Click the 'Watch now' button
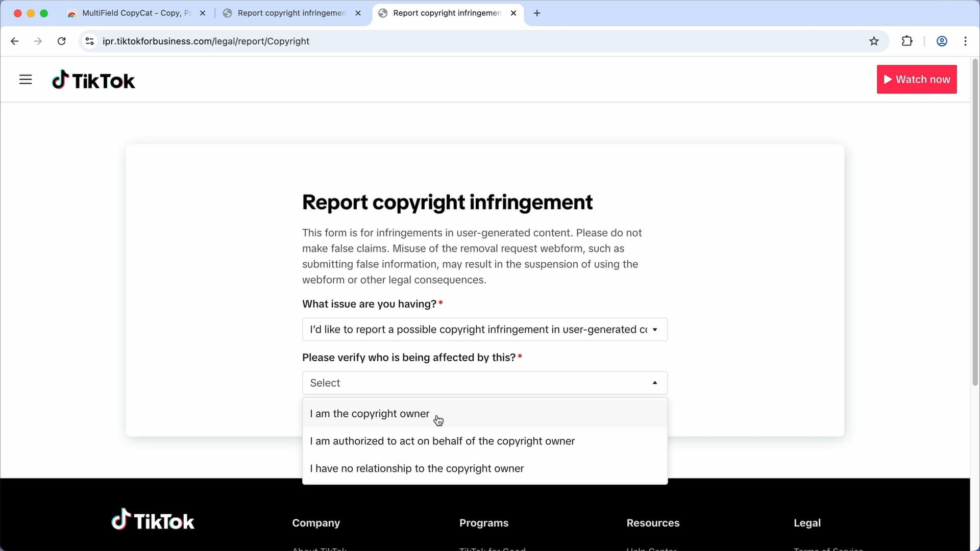980x551 pixels. (917, 79)
